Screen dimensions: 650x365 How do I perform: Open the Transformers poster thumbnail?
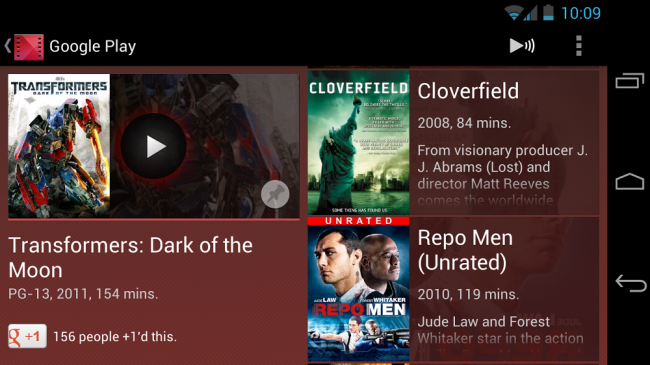click(59, 146)
